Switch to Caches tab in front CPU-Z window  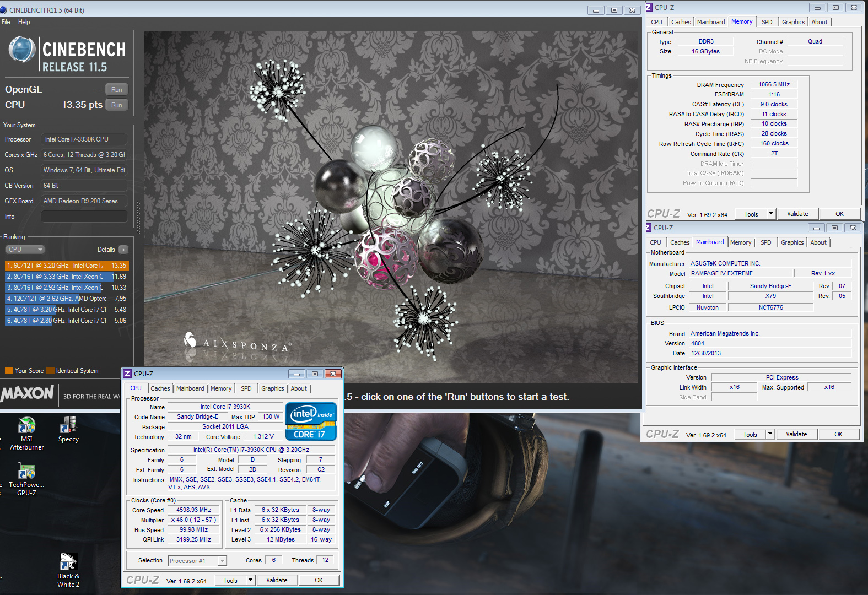[160, 388]
